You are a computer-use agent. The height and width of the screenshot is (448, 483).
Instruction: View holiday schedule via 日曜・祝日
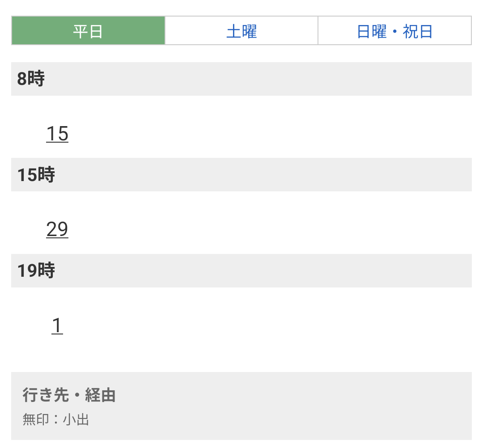(x=394, y=31)
